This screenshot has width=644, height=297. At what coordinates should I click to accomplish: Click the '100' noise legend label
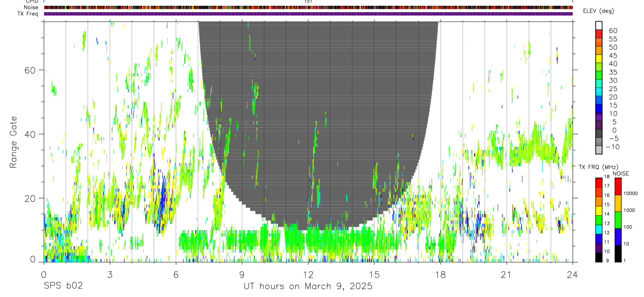pos(628,227)
